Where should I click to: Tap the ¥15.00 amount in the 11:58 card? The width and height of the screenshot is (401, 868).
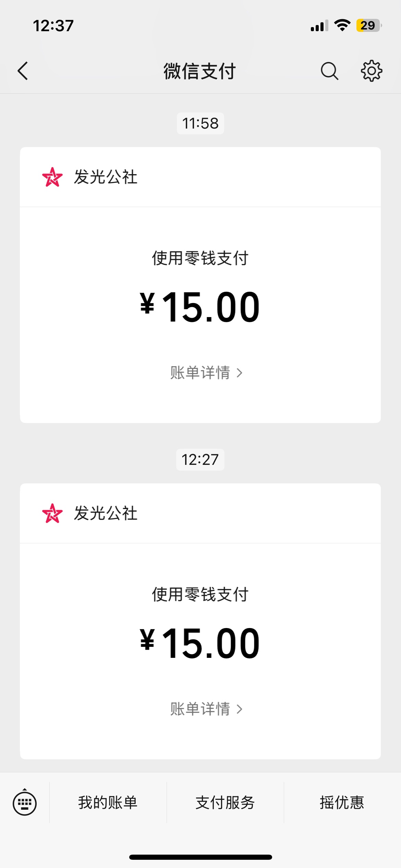200,307
